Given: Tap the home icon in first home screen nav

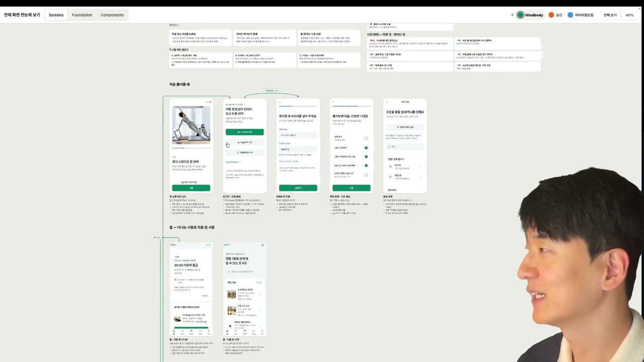Looking at the screenshot, I should click(x=174, y=332).
